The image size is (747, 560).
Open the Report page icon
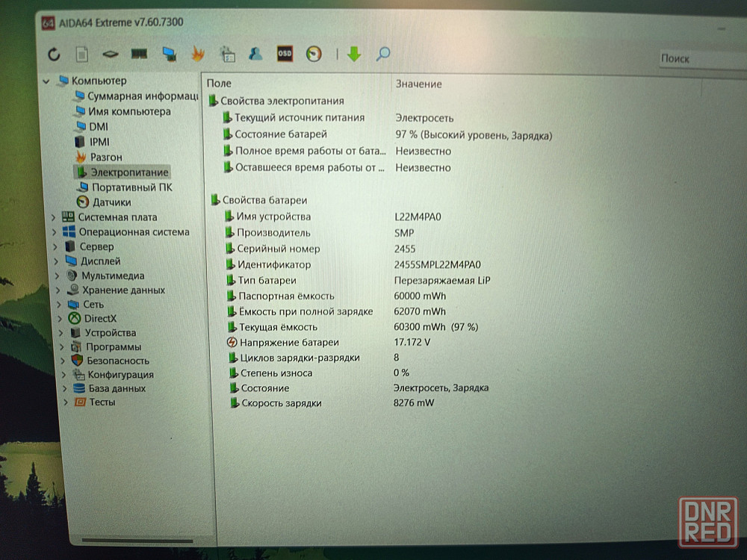point(81,54)
